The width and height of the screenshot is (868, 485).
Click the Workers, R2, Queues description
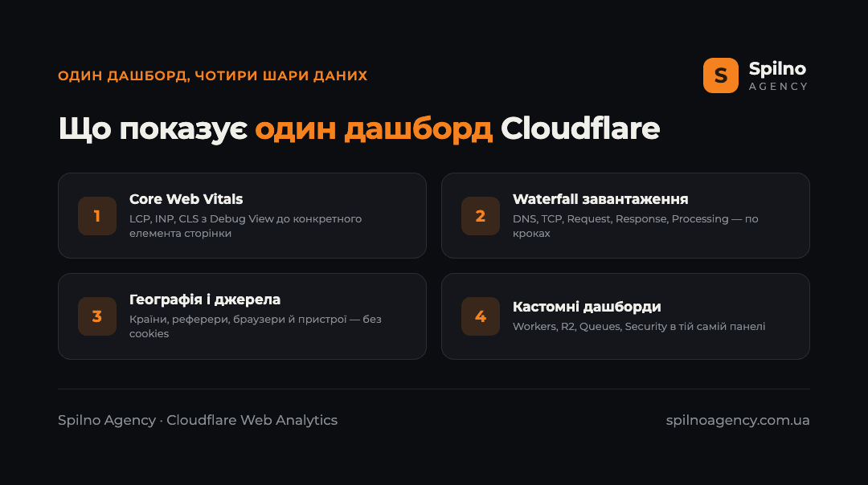[x=639, y=327]
